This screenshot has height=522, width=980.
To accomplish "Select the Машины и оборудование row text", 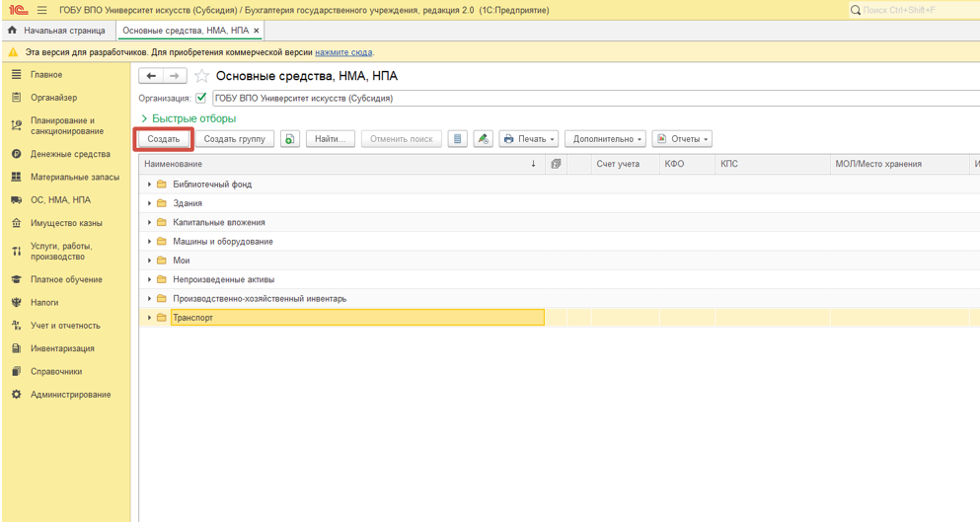I will [222, 242].
